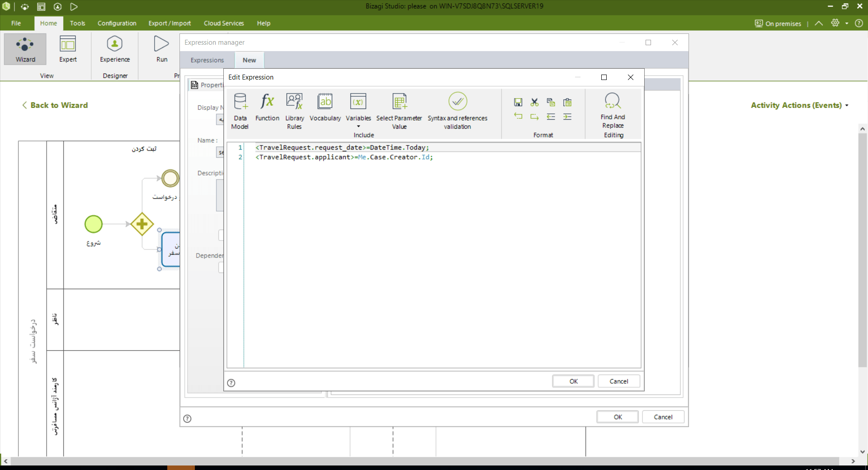Expand the Variables dropdown arrow
The width and height of the screenshot is (868, 470).
point(359,127)
